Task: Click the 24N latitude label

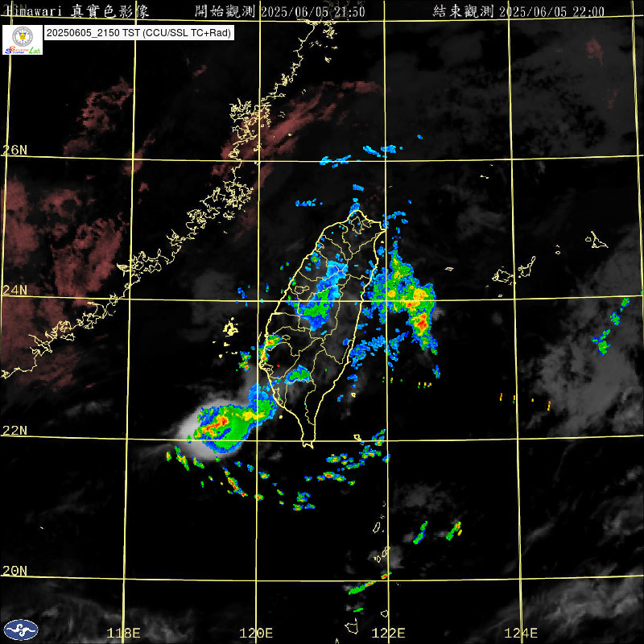Action: 14,291
